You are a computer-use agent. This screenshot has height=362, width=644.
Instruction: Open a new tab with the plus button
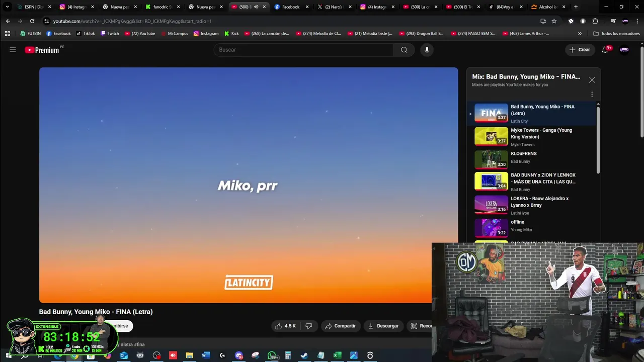(x=576, y=7)
